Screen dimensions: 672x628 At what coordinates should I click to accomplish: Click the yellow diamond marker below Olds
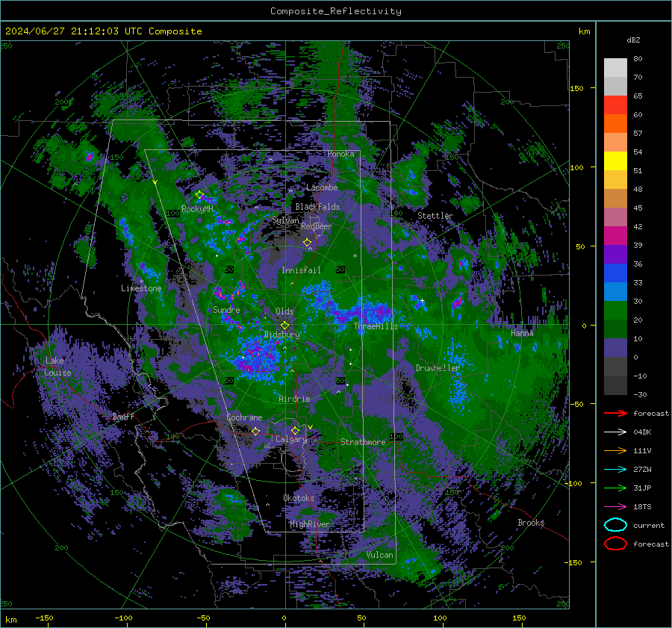tap(284, 326)
